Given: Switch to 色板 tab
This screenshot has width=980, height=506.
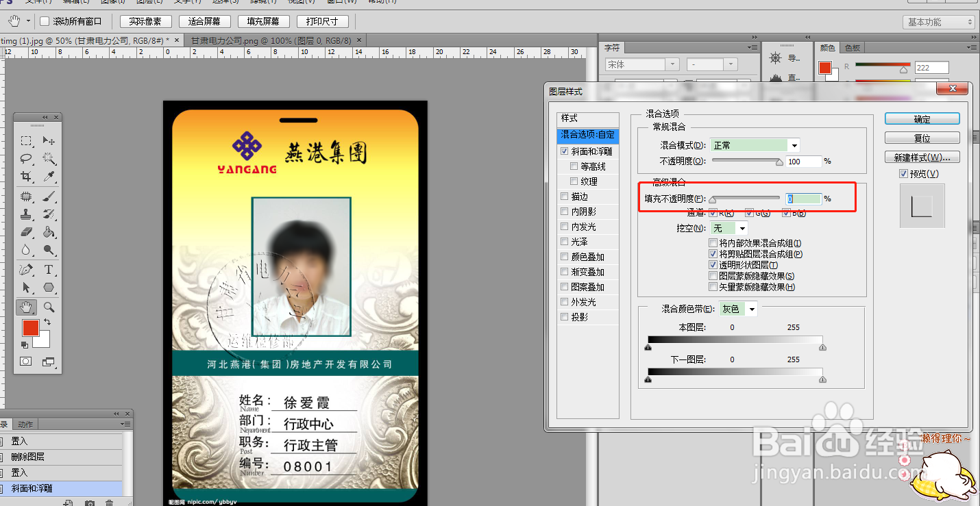Looking at the screenshot, I should coord(852,48).
